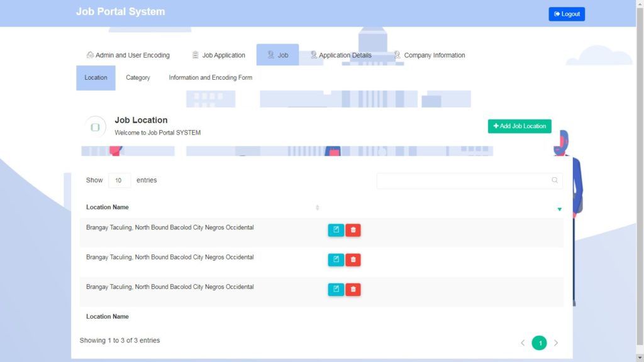644x362 pixels.
Task: Select page 1 in the pagination control
Action: [x=539, y=343]
